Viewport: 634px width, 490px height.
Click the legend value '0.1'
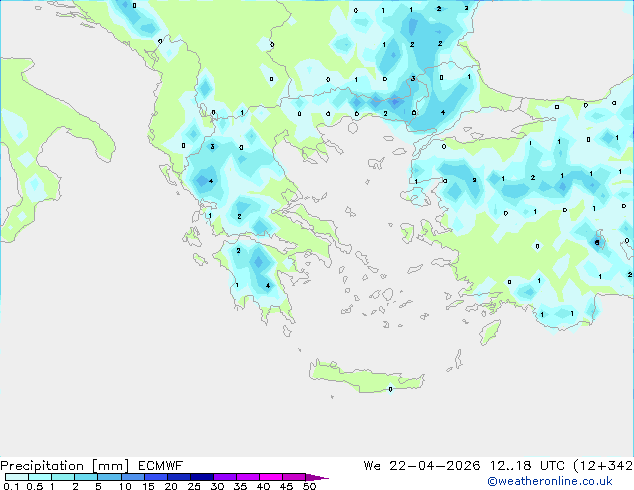[11, 486]
